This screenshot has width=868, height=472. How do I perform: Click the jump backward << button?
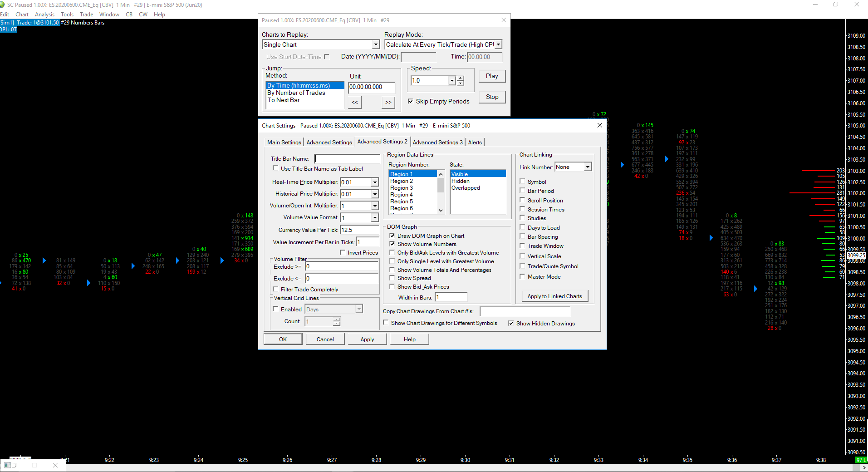[x=355, y=102]
